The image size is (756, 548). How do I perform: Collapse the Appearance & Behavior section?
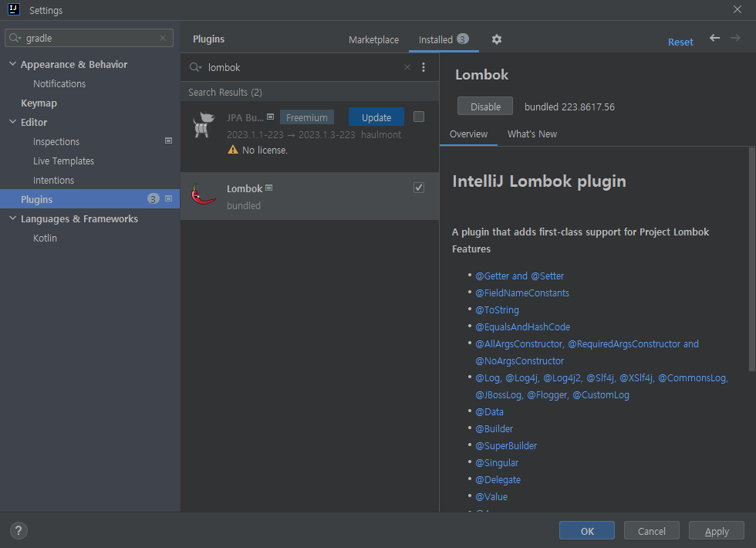[12, 64]
